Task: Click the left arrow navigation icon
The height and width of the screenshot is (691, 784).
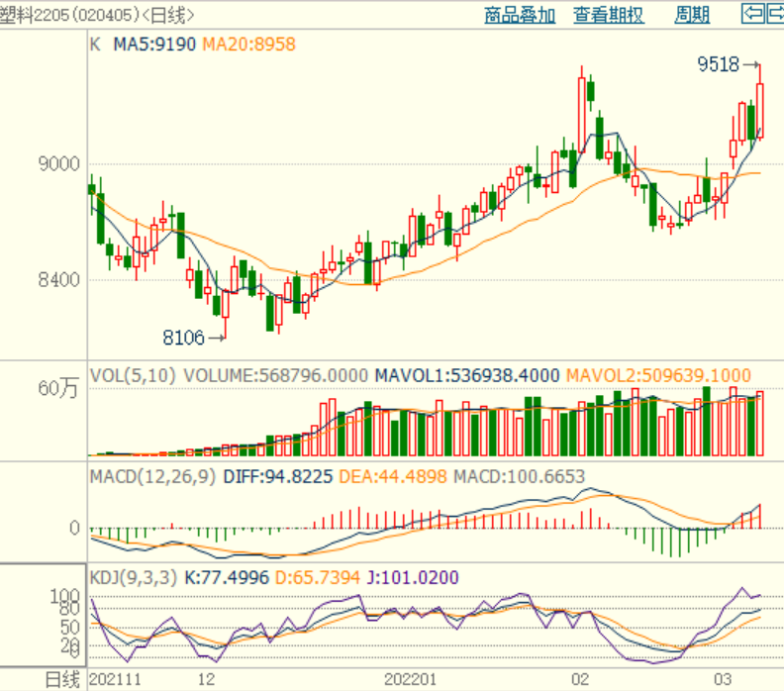Action: 752,14
